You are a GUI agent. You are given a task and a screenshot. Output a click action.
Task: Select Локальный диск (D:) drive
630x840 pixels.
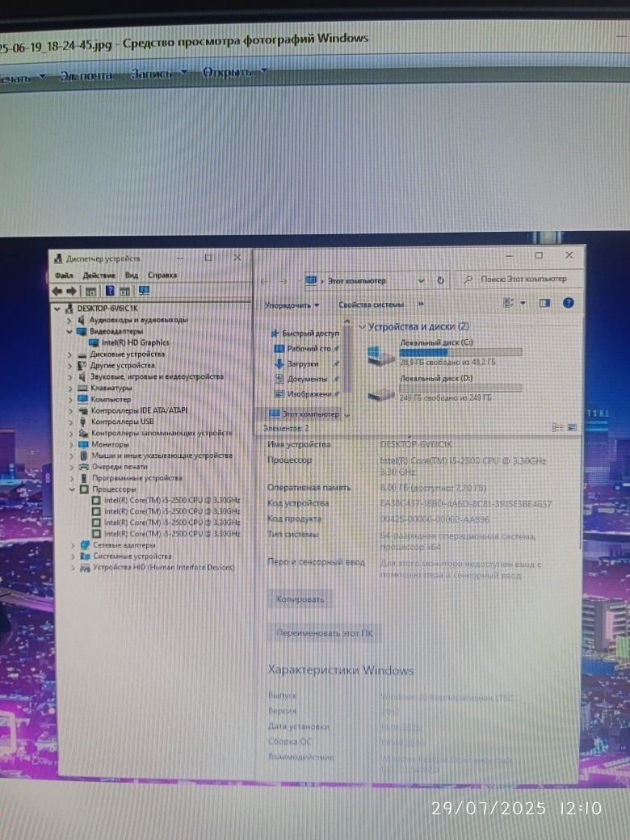(445, 388)
